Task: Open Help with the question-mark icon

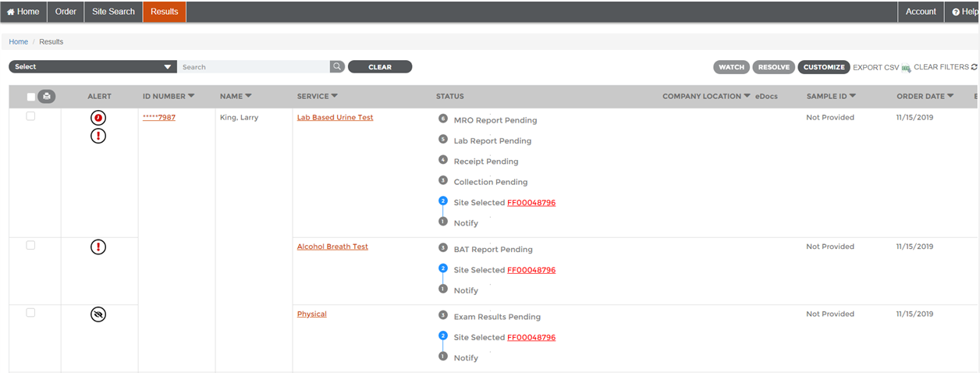Action: [x=956, y=12]
